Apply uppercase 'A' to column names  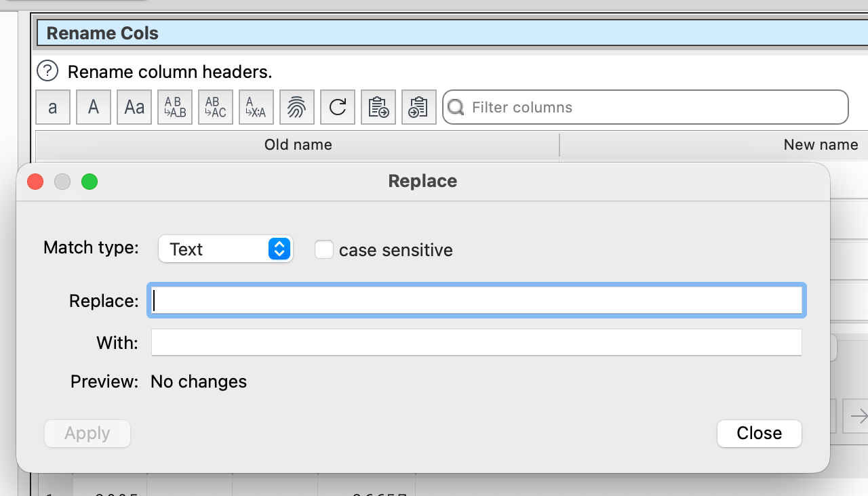[94, 108]
